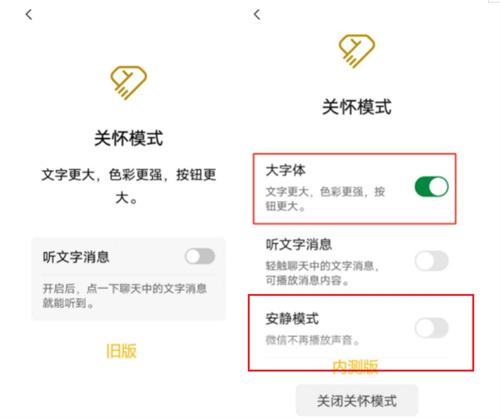Screen dimensions: 500x419
Task: Tap the care mode heart icon in beta version
Action: coord(357,51)
